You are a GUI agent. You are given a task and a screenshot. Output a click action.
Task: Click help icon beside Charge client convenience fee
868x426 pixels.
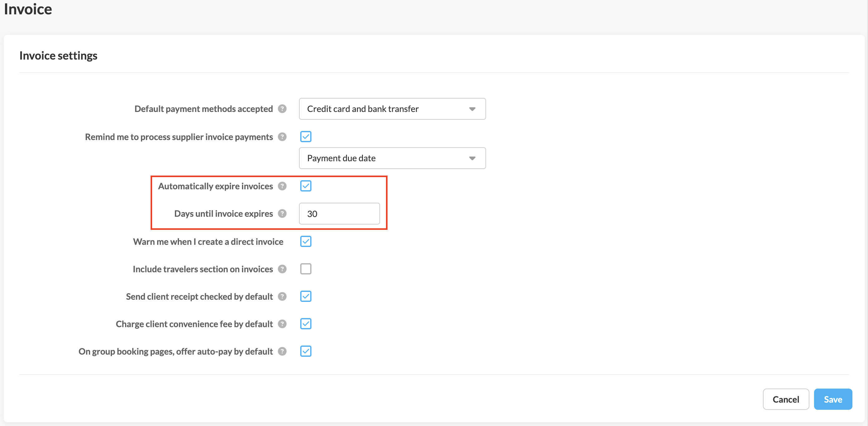(282, 324)
